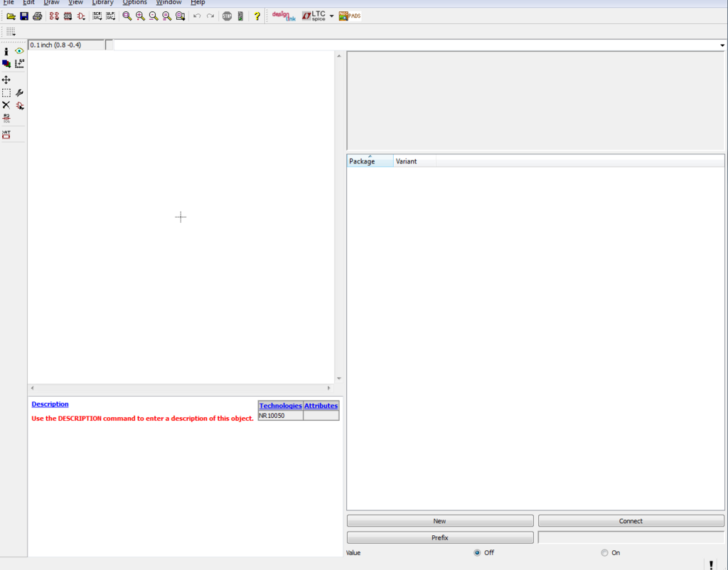728x570 pixels.
Task: Open the designlink search tool
Action: 284,16
